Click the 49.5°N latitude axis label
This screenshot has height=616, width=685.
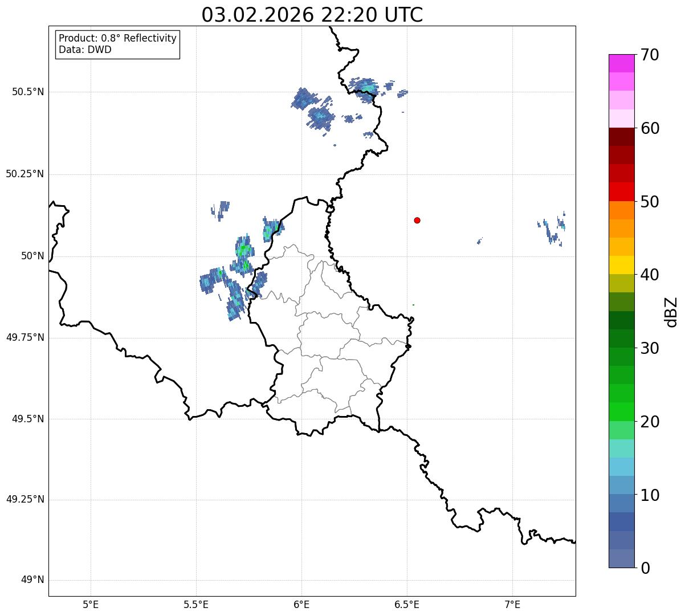(x=28, y=419)
